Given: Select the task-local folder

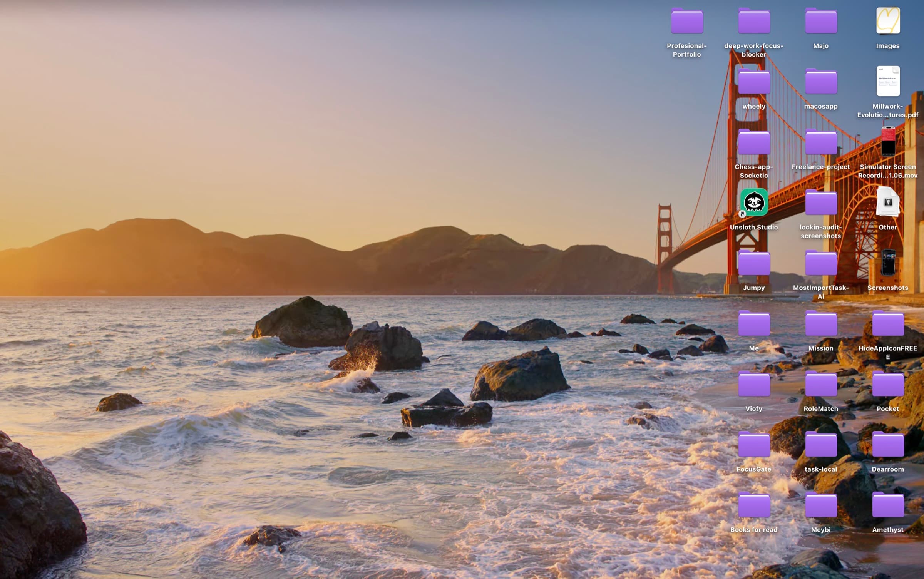Looking at the screenshot, I should 821,444.
